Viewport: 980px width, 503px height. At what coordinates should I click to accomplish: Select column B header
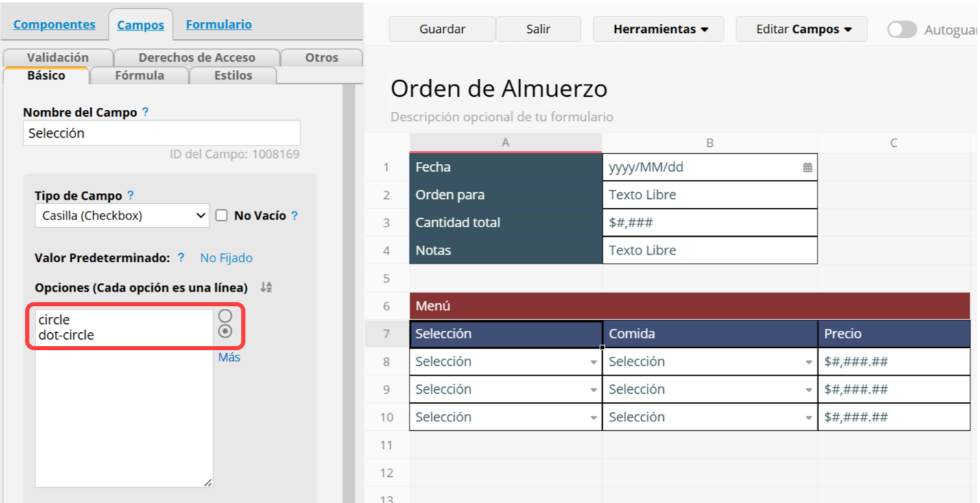pos(710,143)
